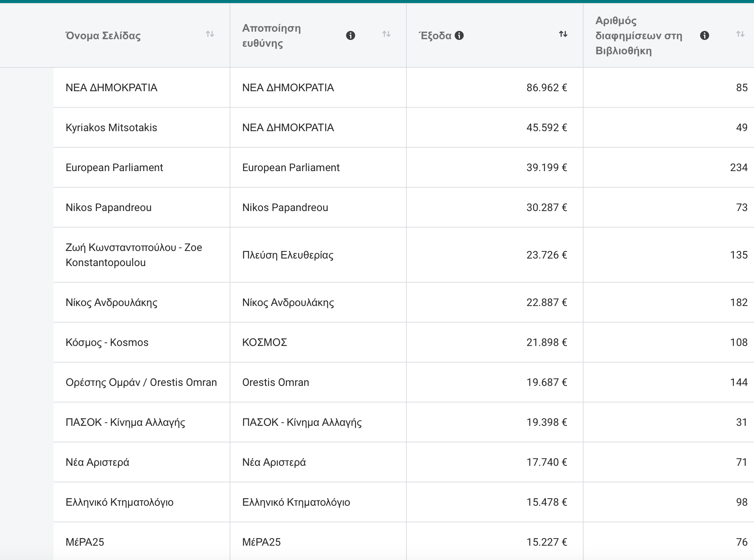
Task: Open Kyriakos Mitsotakis page entry
Action: (111, 128)
